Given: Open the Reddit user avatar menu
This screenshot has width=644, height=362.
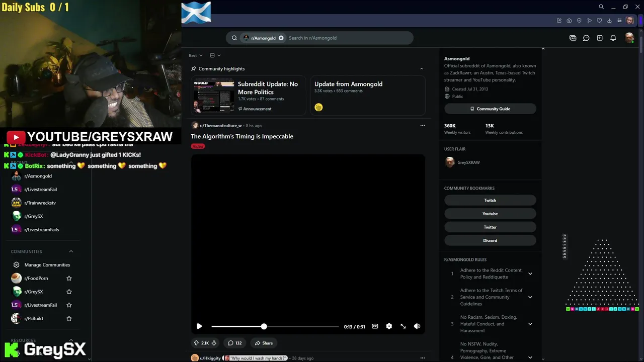Looking at the screenshot, I should click(629, 38).
